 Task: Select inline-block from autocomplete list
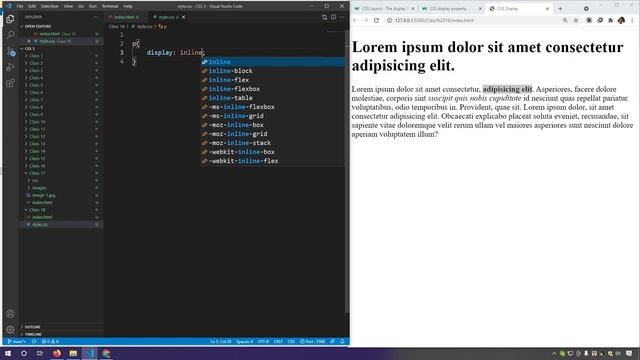pyautogui.click(x=273, y=71)
